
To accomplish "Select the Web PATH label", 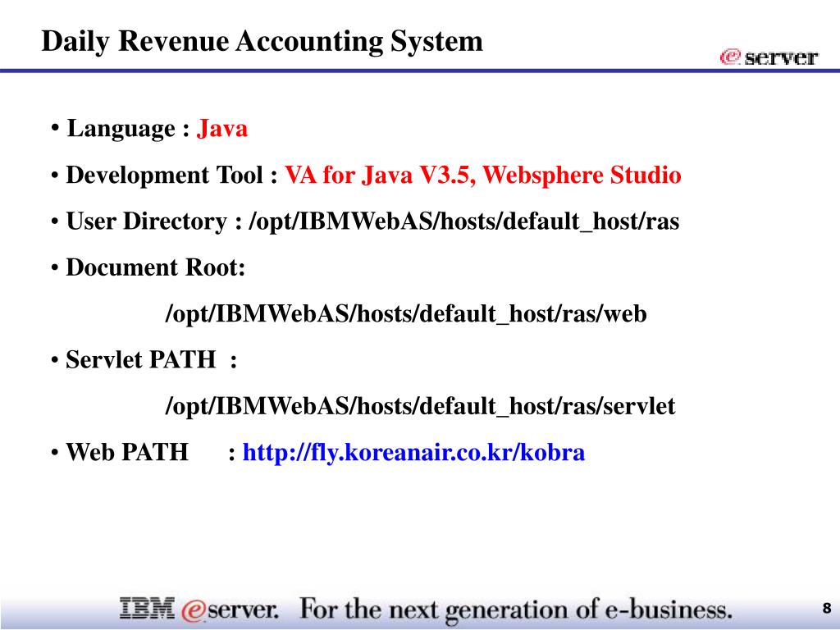I will coord(127,452).
